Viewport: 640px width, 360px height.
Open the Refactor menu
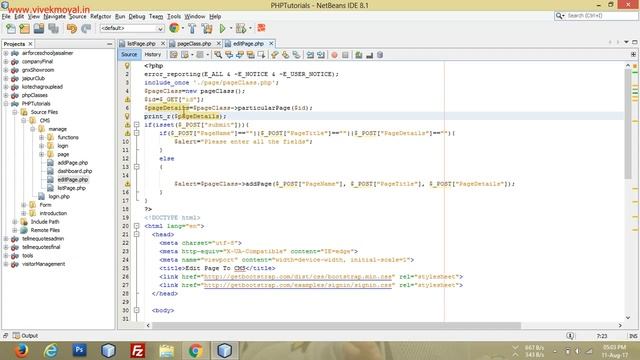point(100,16)
